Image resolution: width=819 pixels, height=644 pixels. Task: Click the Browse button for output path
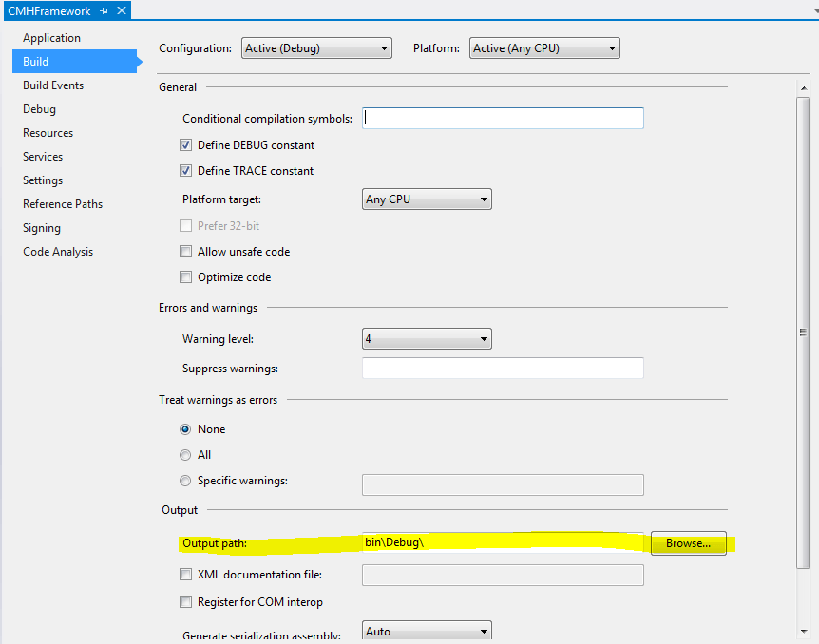point(688,543)
